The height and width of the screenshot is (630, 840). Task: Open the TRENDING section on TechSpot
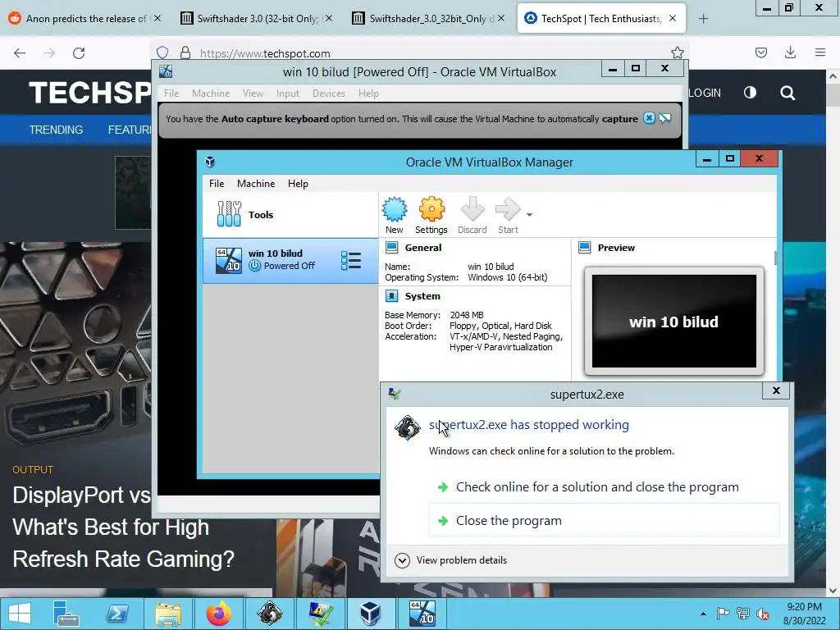(56, 130)
